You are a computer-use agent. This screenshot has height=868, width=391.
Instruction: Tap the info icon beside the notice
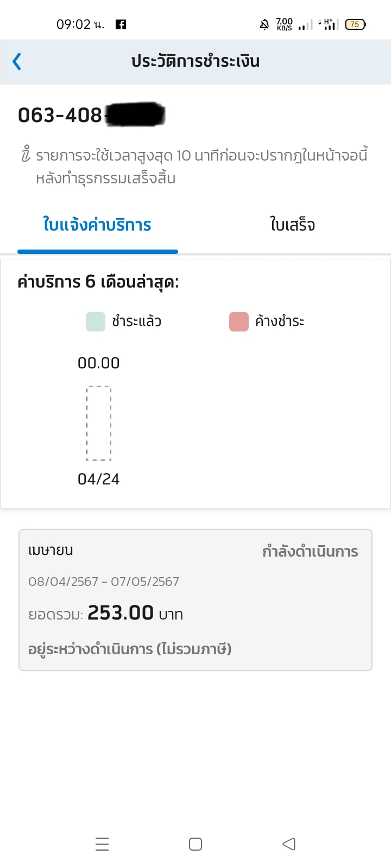coord(26,155)
